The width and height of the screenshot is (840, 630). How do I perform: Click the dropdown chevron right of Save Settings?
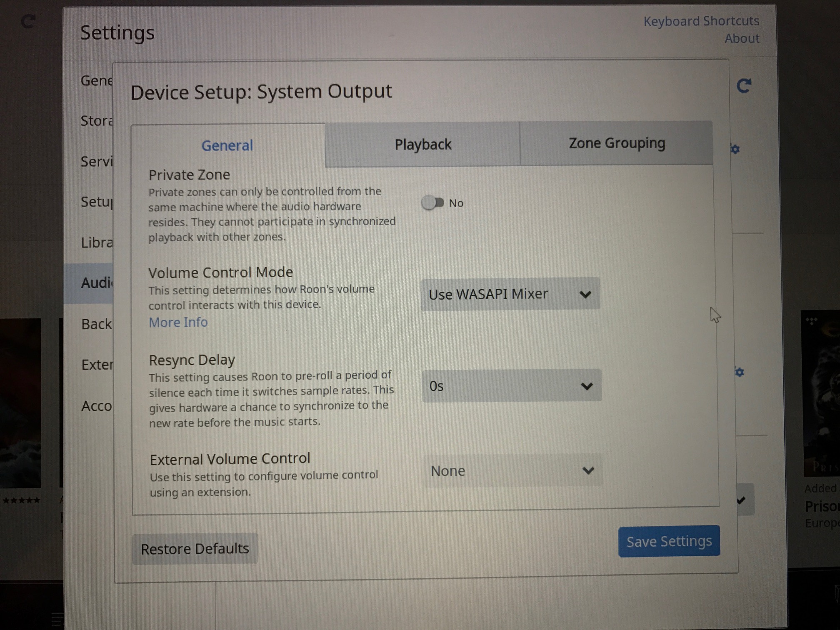742,500
